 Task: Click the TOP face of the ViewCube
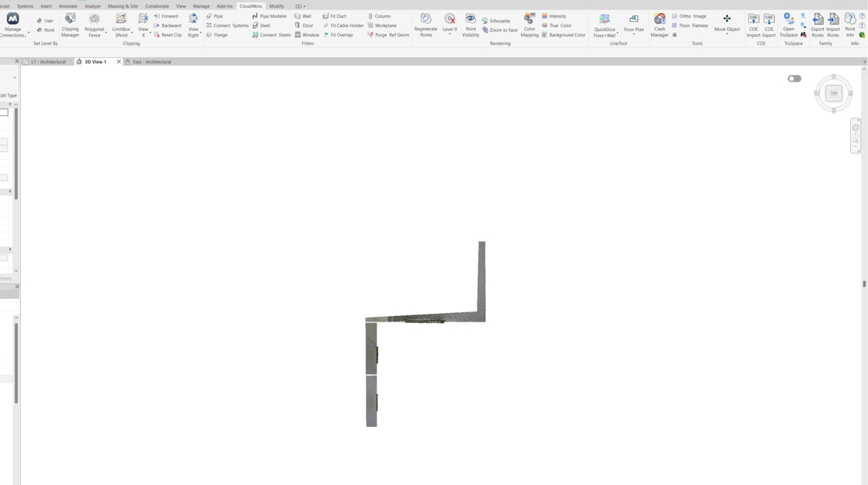click(x=834, y=94)
